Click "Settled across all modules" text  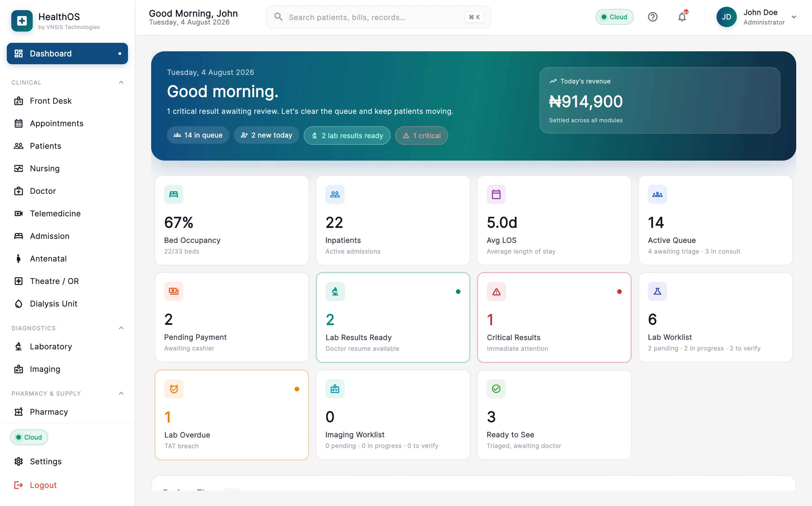point(586,120)
